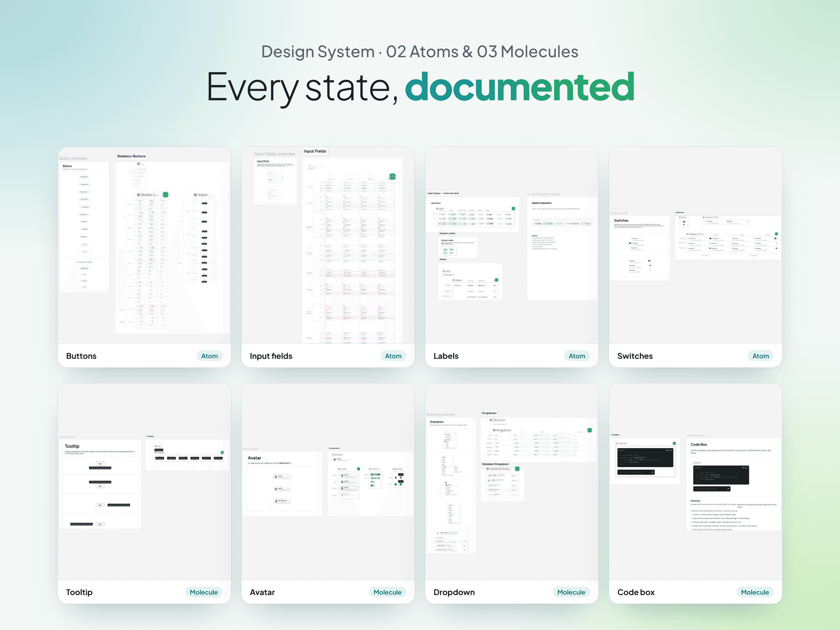840x630 pixels.
Task: Select the 'Avatar' card title at card bottom
Action: pos(262,592)
